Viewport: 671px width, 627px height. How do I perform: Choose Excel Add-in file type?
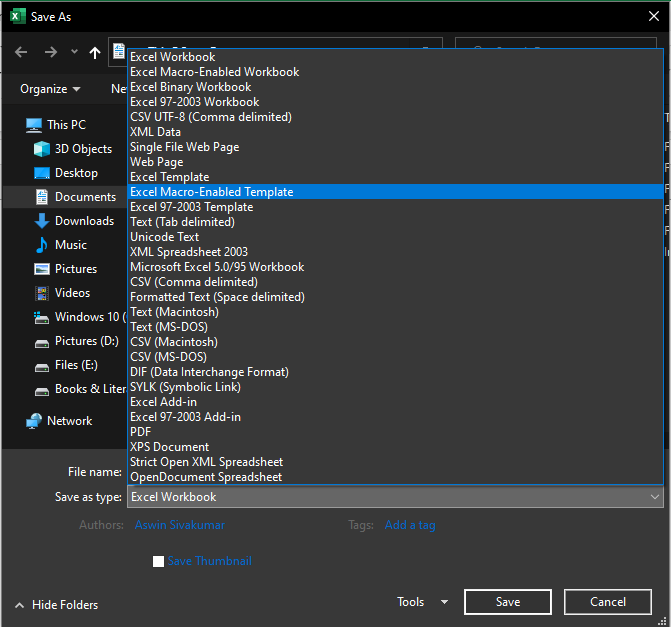click(395, 402)
